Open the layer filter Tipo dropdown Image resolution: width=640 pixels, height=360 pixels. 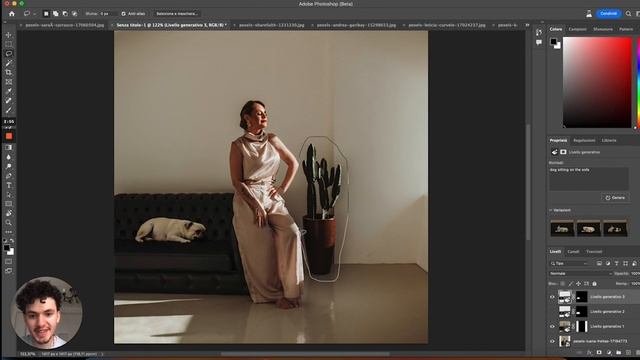(x=569, y=263)
